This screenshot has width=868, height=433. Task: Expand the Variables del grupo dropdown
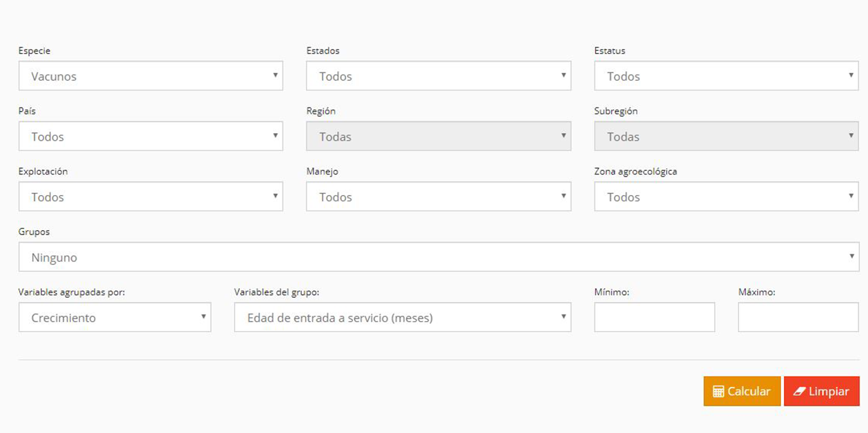pyautogui.click(x=403, y=317)
